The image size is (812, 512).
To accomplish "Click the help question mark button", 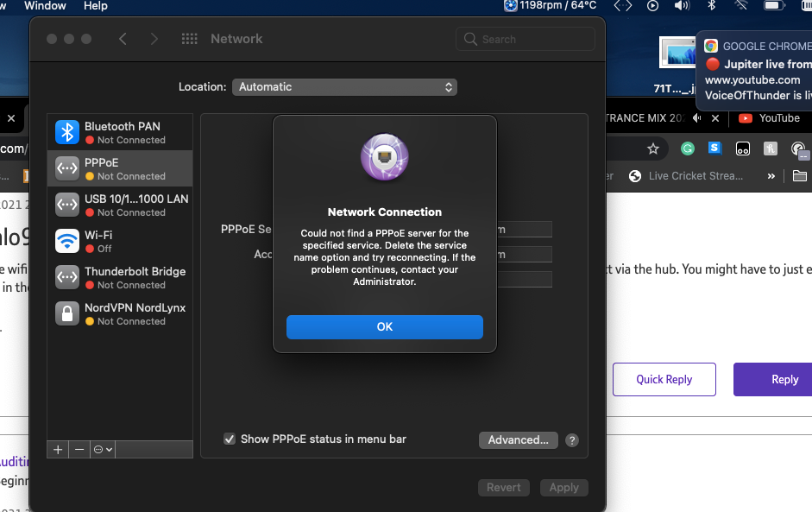I will pyautogui.click(x=571, y=440).
